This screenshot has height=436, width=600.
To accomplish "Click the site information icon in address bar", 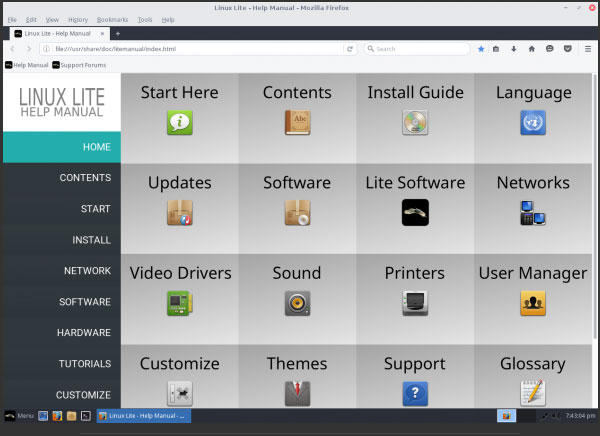I will [46, 49].
